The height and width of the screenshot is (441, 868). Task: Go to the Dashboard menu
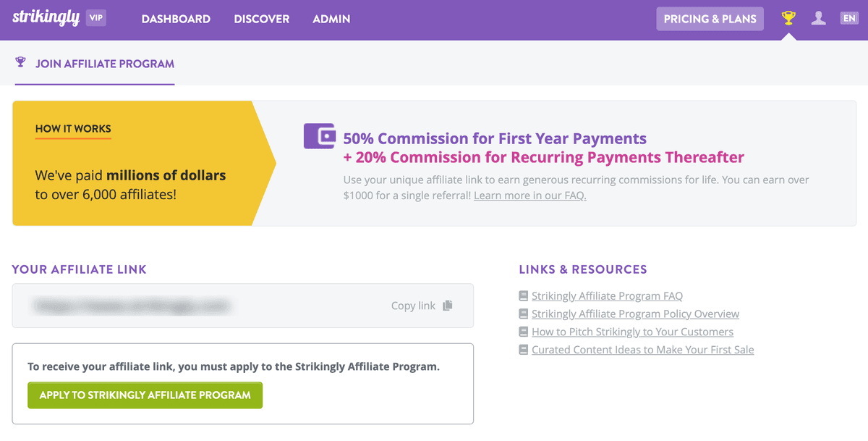pyautogui.click(x=176, y=19)
